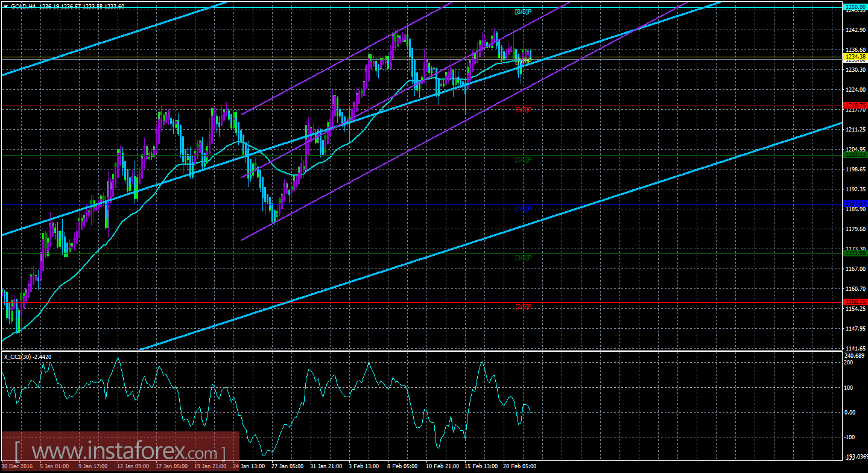Click the 15 Feb 13:00 time label
The height and width of the screenshot is (473, 868).
coord(481,466)
